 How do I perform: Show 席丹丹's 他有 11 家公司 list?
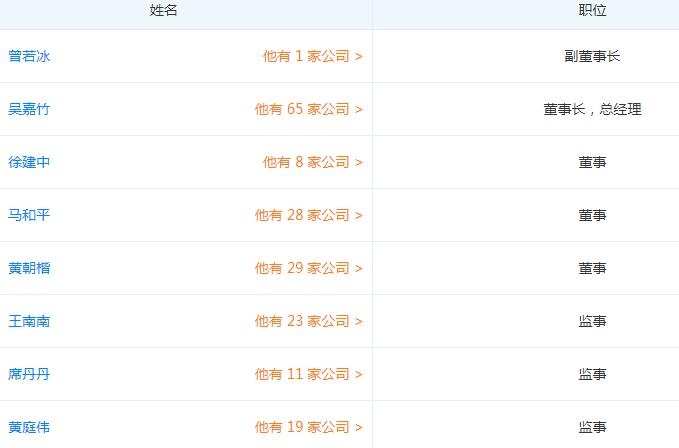click(x=308, y=375)
